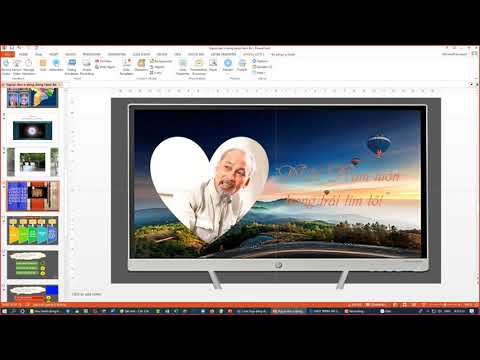480x360 pixels.
Task: Switch to the INSERT tab
Action: point(54,54)
